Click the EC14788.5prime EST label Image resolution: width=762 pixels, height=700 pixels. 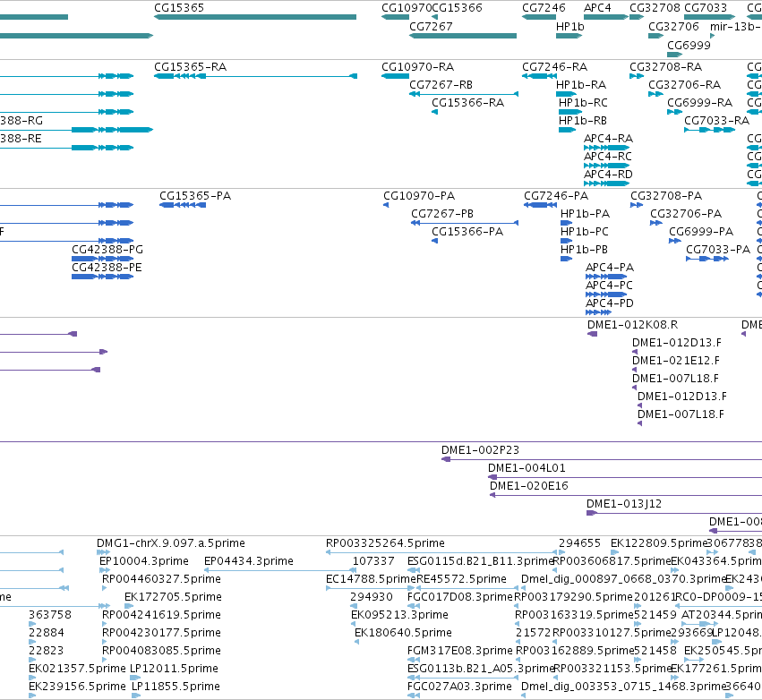[372, 579]
